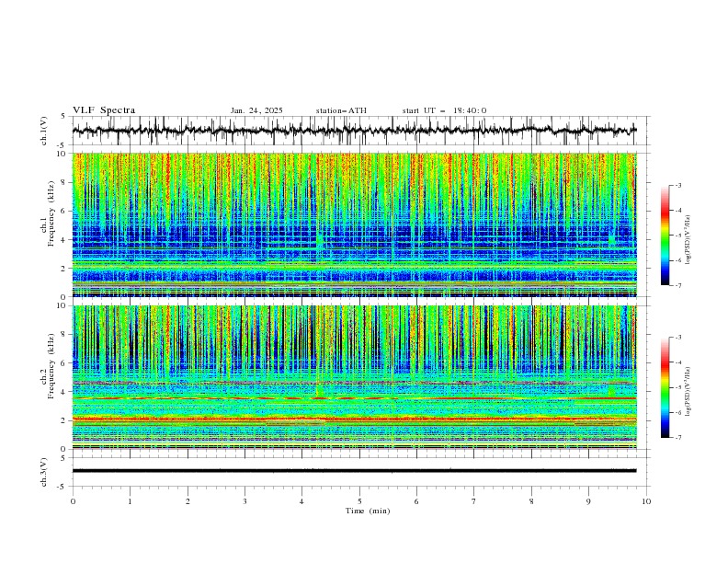Click the "8" kHz tick on ch.2 axis

(x=64, y=335)
